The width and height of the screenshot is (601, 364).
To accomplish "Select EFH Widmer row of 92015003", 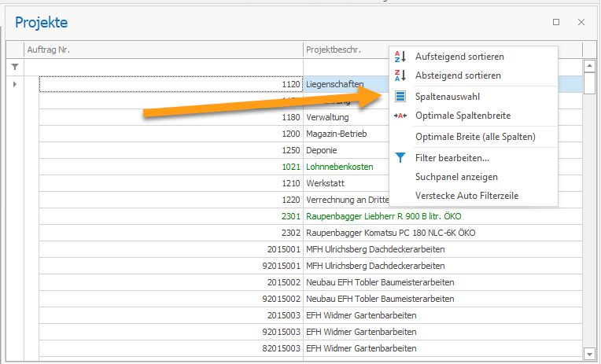I will (x=443, y=332).
